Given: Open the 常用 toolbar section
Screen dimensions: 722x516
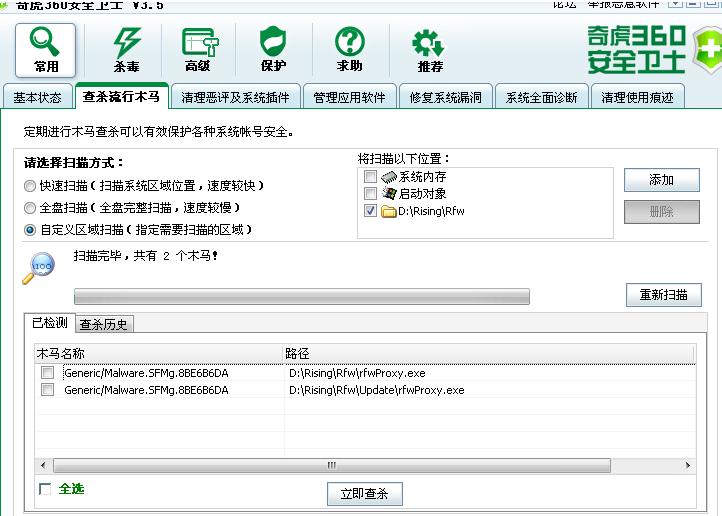Looking at the screenshot, I should tap(45, 50).
